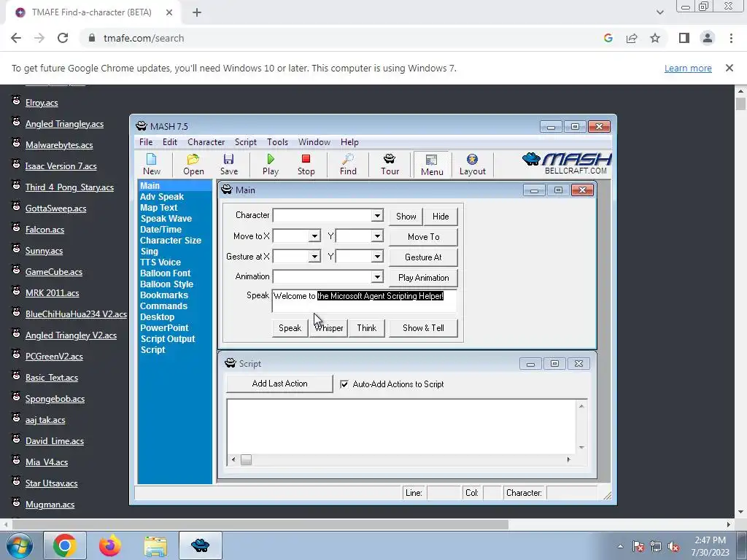The width and height of the screenshot is (747, 560).
Task: Click the New toolbar icon in MASH
Action: [x=152, y=165]
